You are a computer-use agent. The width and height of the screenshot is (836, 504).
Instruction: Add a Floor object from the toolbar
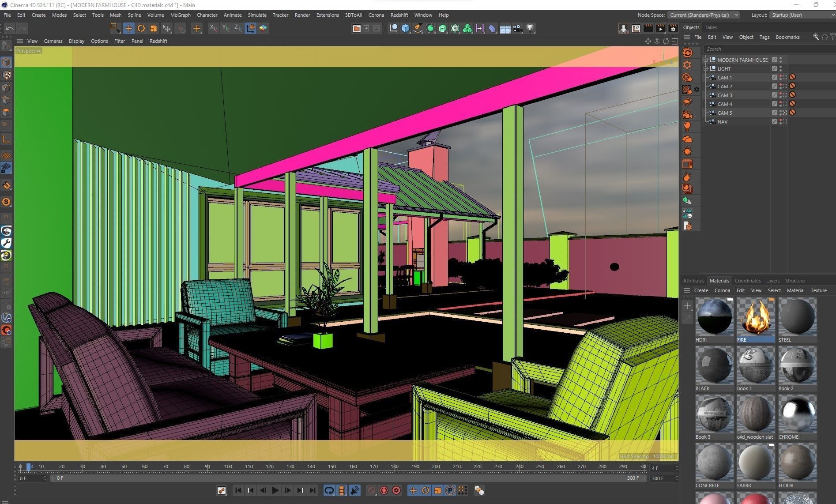(505, 28)
